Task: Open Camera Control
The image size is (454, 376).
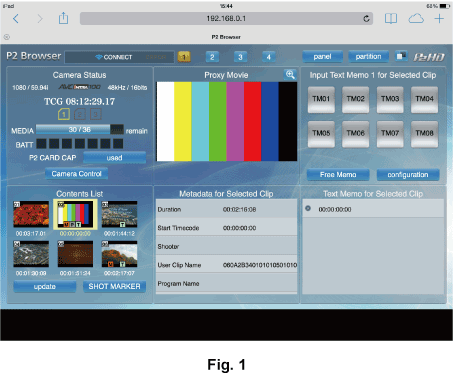Action: (76, 174)
